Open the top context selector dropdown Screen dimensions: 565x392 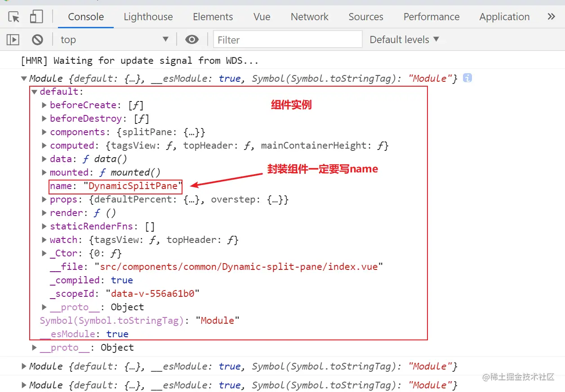coord(115,40)
